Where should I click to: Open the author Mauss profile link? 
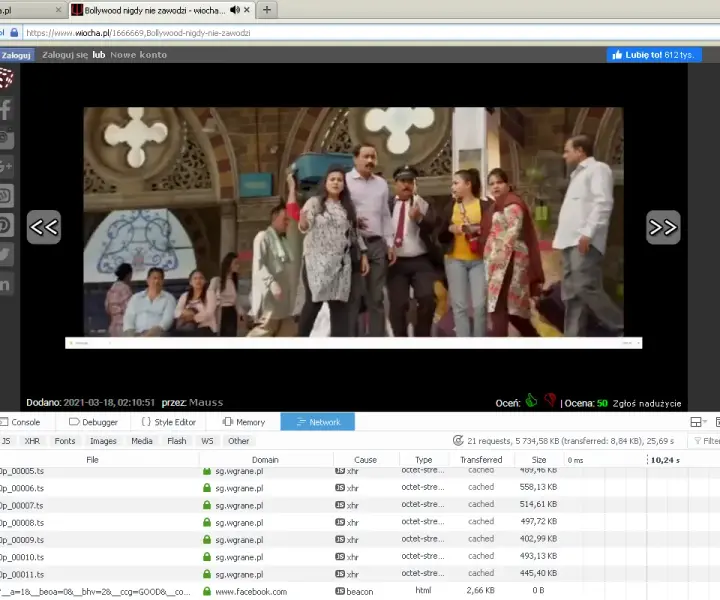click(206, 403)
